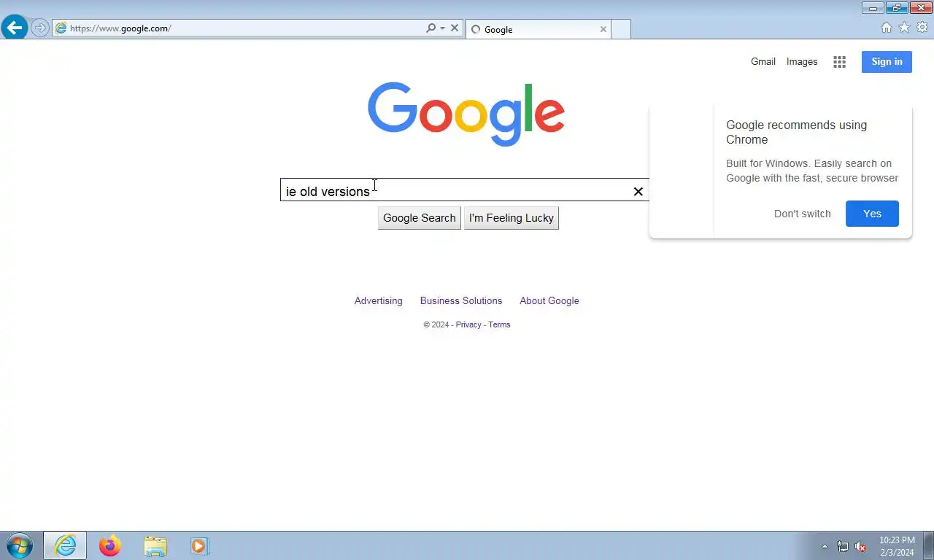Click the network status tray icon
The image size is (934, 560).
click(x=843, y=546)
